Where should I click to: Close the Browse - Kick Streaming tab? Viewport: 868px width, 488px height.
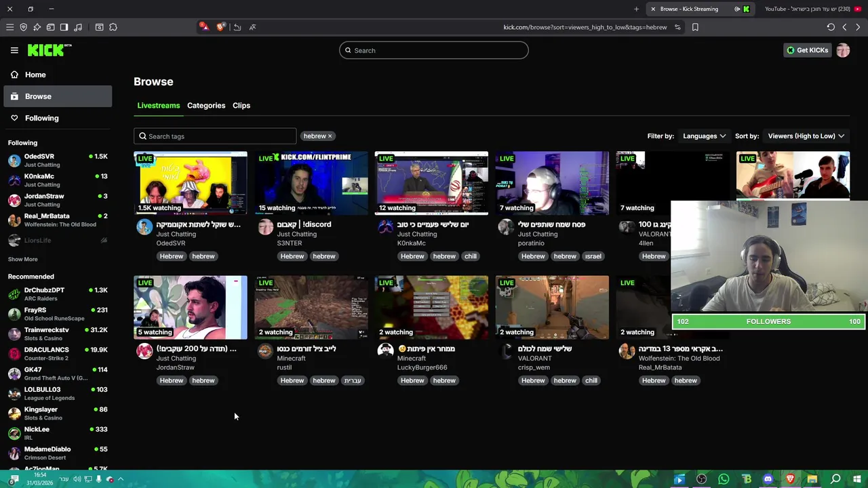pyautogui.click(x=653, y=9)
